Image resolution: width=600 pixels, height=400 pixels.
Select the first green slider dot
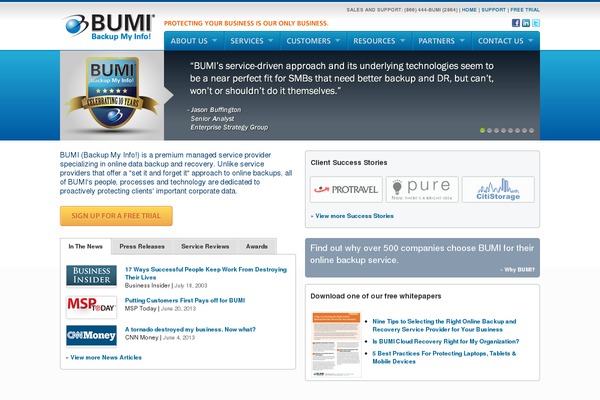[482, 131]
